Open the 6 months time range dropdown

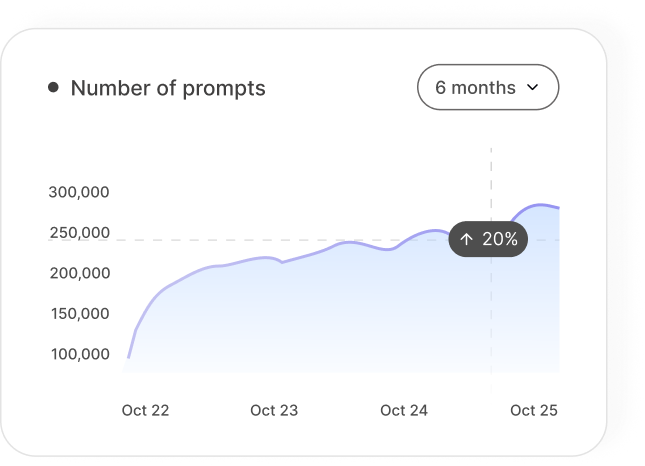coord(488,87)
